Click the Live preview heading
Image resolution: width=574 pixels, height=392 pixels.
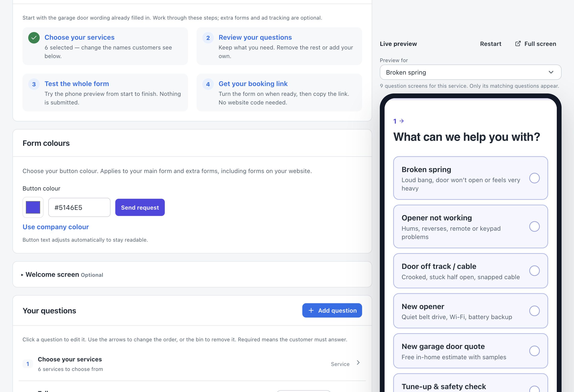click(398, 44)
